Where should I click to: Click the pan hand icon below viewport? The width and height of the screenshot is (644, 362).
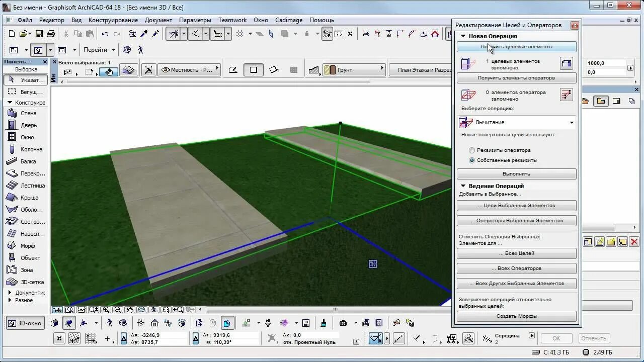point(130,310)
